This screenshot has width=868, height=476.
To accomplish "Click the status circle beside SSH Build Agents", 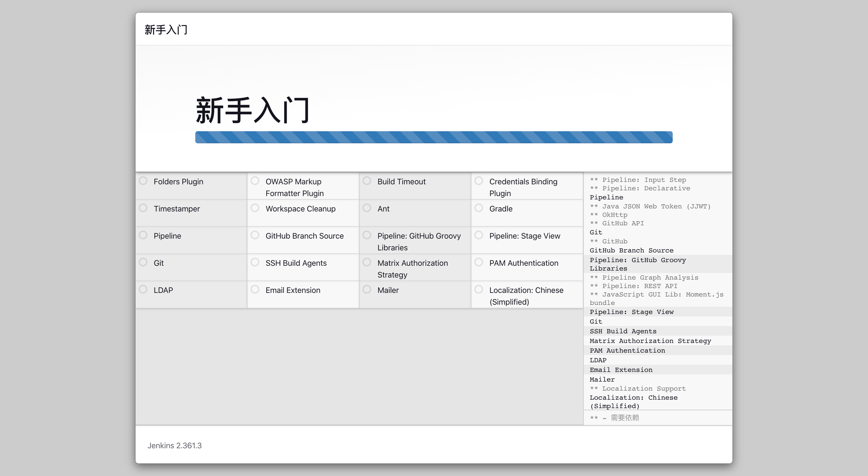I will click(x=255, y=262).
